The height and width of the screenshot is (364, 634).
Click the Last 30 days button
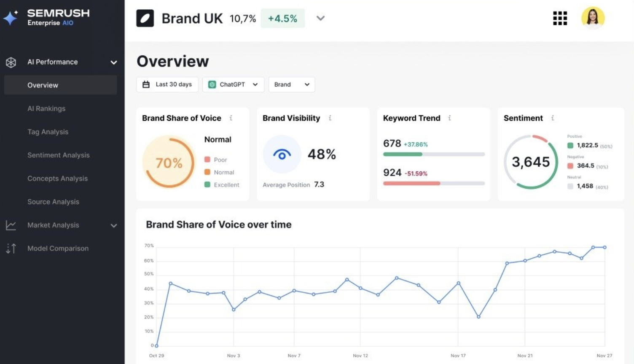(x=167, y=84)
